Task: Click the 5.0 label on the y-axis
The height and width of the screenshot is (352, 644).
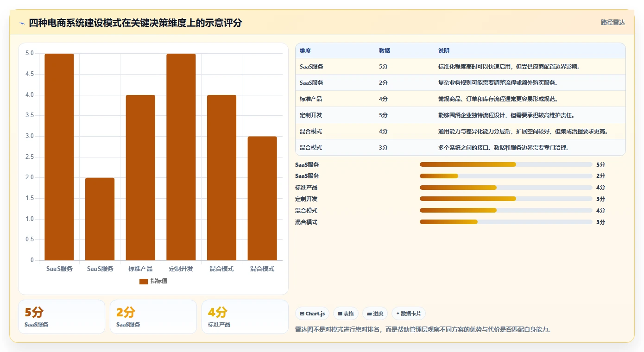Action: [30, 53]
